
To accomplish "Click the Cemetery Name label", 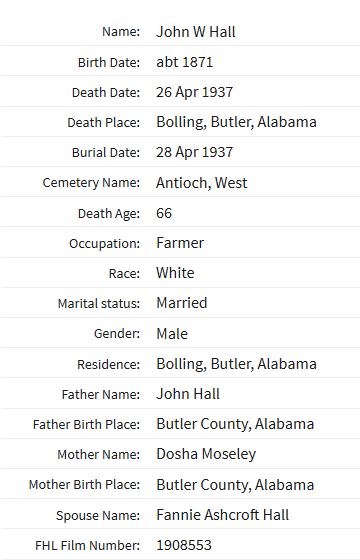I will click(x=91, y=183).
